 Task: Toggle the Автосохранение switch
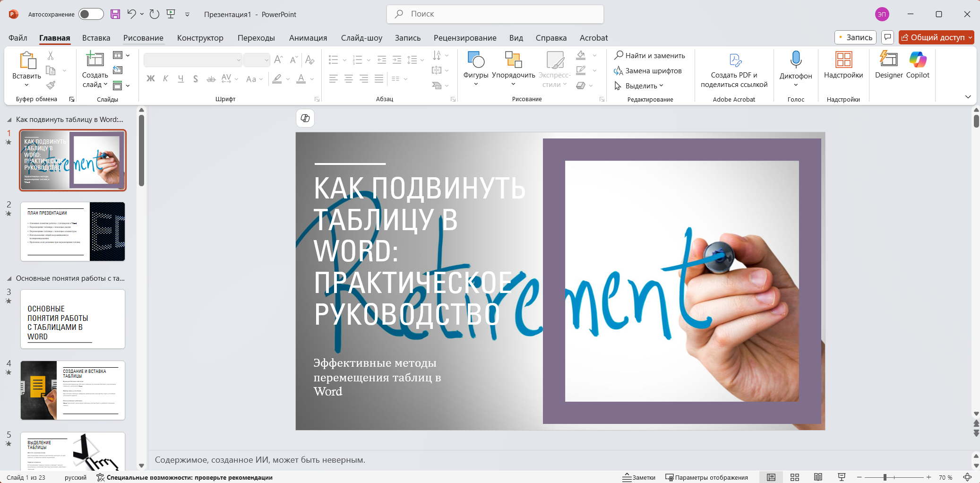91,14
